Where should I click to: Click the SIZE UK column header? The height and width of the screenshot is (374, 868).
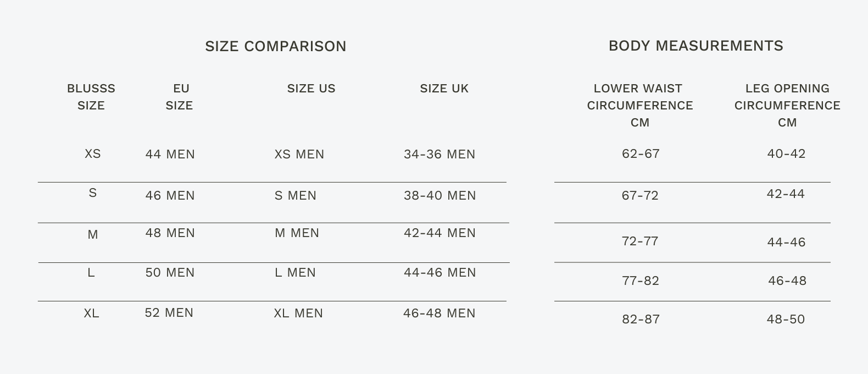[444, 89]
